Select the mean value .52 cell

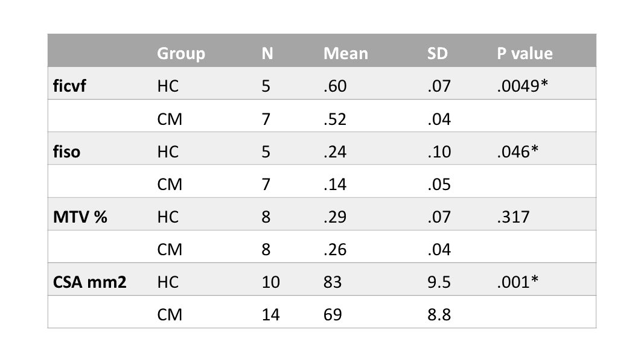(x=335, y=119)
